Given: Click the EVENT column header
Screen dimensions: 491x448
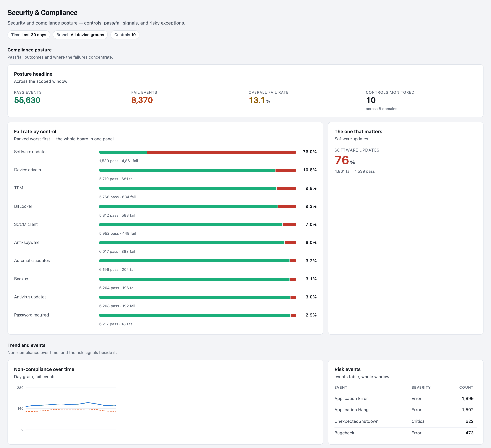Looking at the screenshot, I should (341, 387).
